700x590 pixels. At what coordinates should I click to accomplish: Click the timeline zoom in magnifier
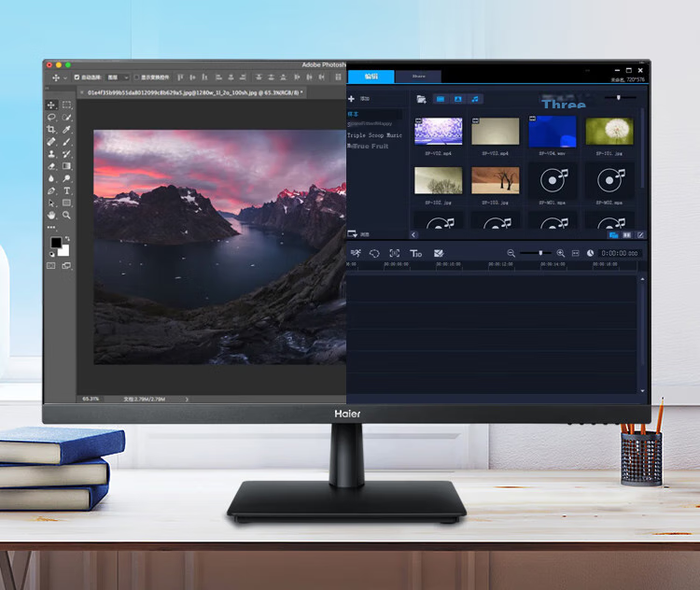click(561, 253)
